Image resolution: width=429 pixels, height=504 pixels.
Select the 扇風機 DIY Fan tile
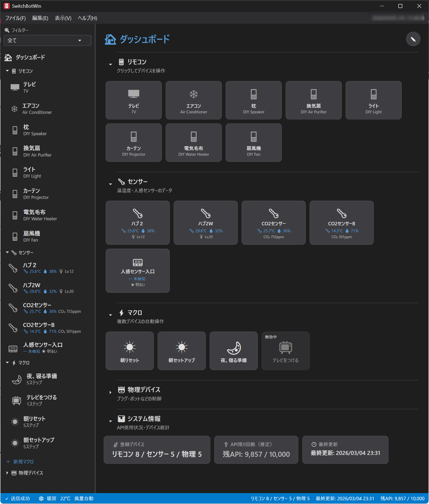click(254, 143)
